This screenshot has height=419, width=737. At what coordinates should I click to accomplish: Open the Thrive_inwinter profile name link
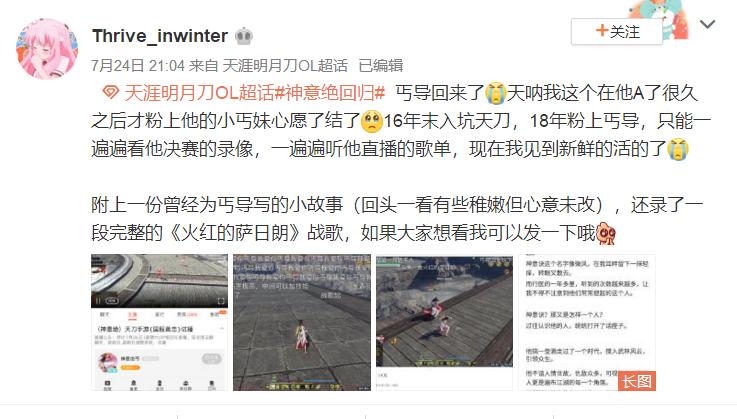[x=160, y=36]
